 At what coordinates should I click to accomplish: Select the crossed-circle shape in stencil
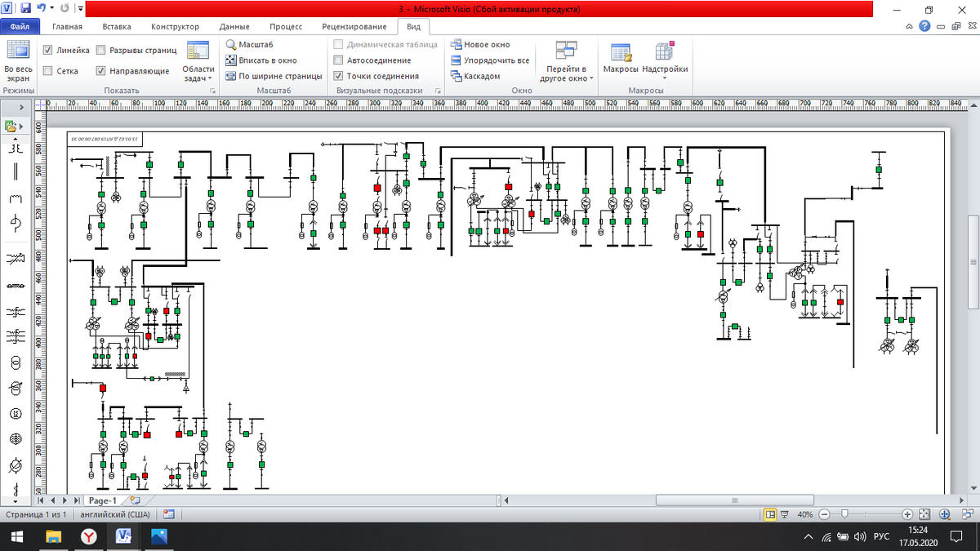click(15, 439)
